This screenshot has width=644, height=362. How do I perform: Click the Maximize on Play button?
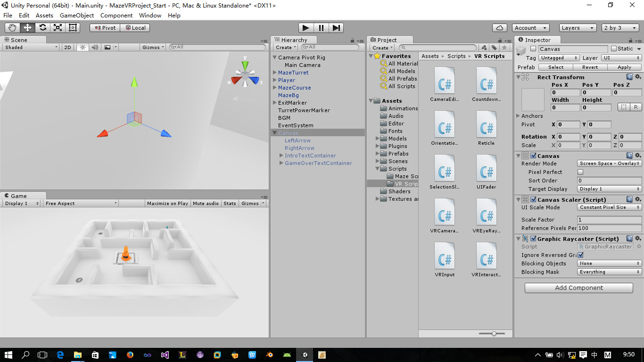click(167, 204)
